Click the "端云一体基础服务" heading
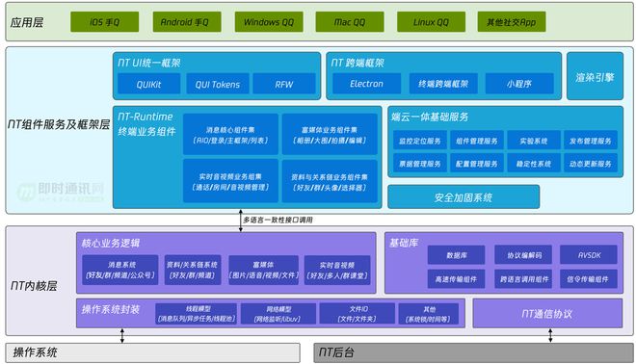 coord(430,117)
